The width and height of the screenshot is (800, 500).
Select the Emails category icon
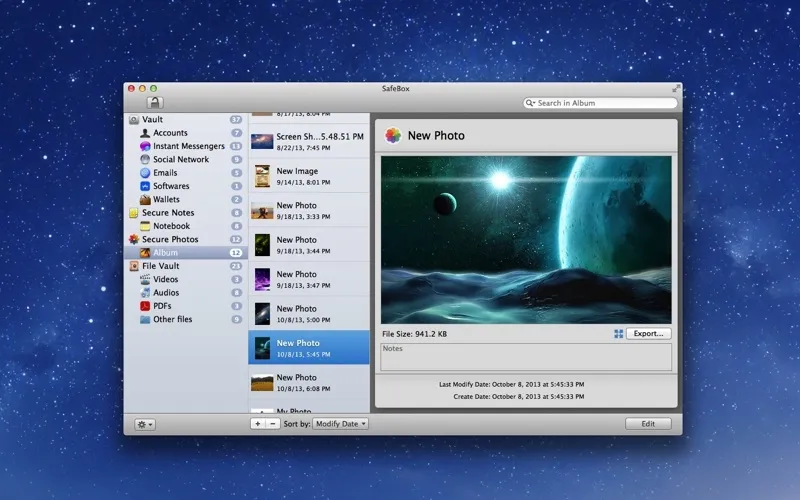coord(145,173)
